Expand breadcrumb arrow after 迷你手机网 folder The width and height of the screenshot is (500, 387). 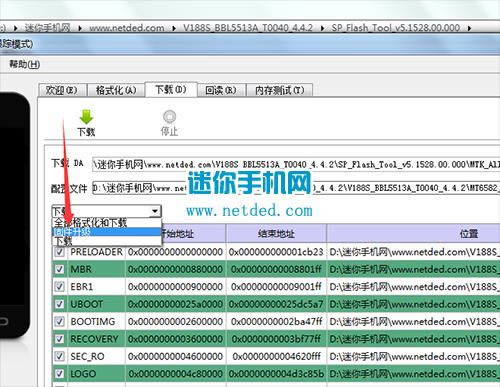(80, 28)
